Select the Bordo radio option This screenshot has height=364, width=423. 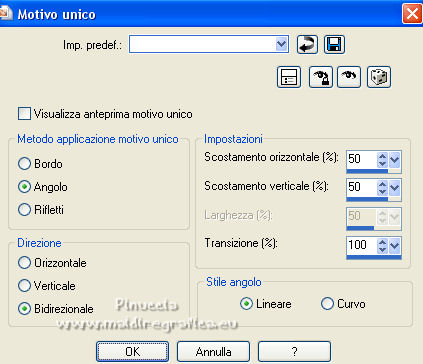coord(24,164)
